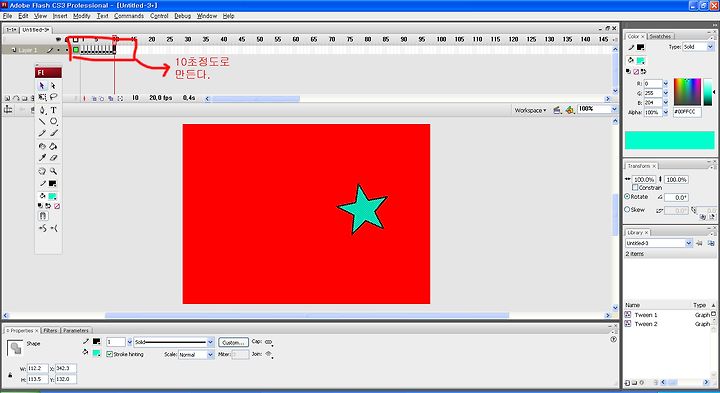This screenshot has height=393, width=720.
Task: Open the Library document Untitled-3 dropdown
Action: (x=688, y=243)
